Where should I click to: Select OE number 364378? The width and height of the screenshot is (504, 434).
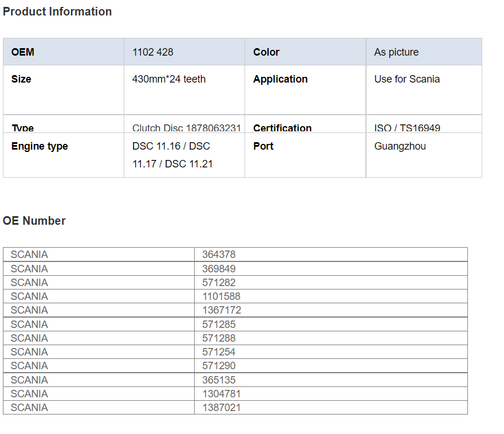click(219, 255)
